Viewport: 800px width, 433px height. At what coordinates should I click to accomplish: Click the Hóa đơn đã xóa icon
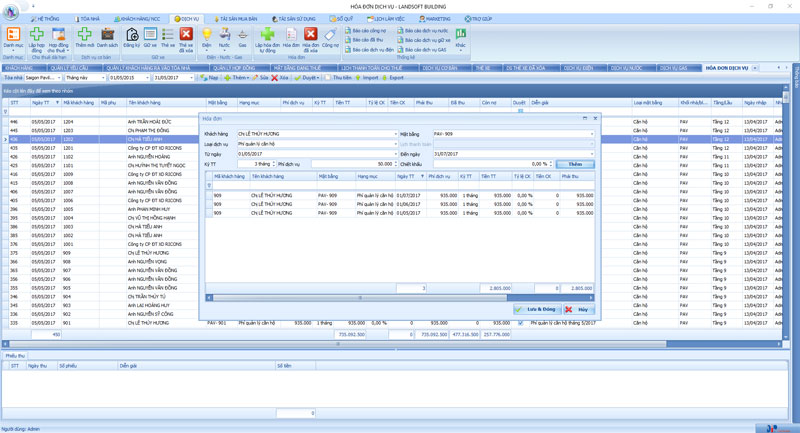(310, 39)
